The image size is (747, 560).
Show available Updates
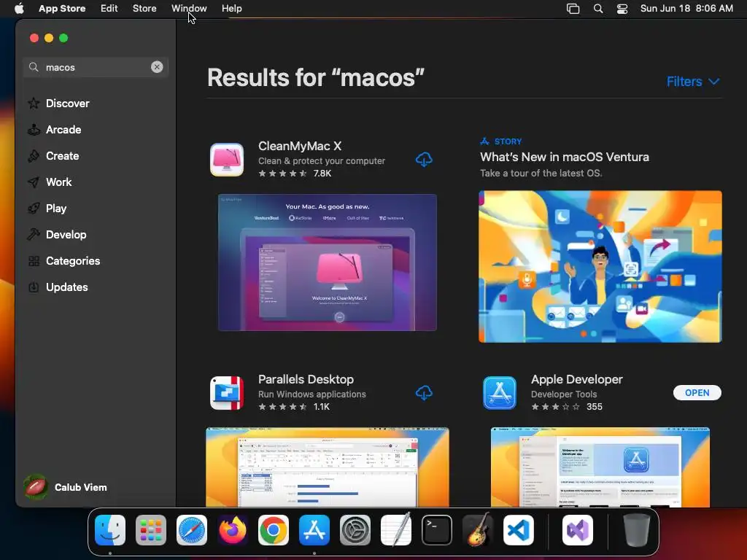tap(58, 287)
